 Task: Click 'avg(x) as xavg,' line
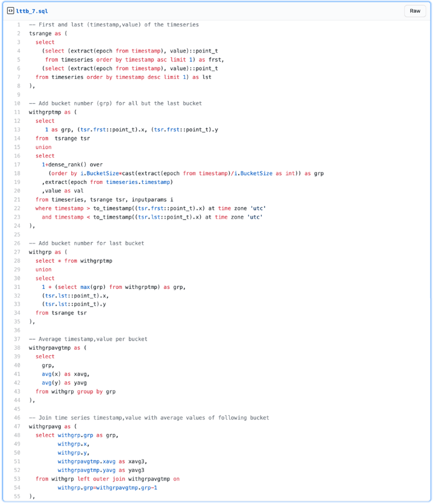click(x=66, y=374)
